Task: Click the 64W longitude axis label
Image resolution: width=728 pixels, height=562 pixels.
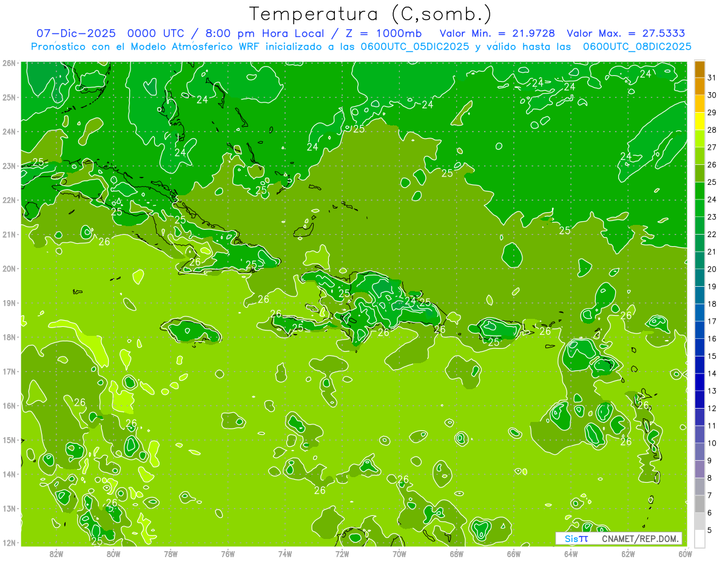Action: click(570, 554)
